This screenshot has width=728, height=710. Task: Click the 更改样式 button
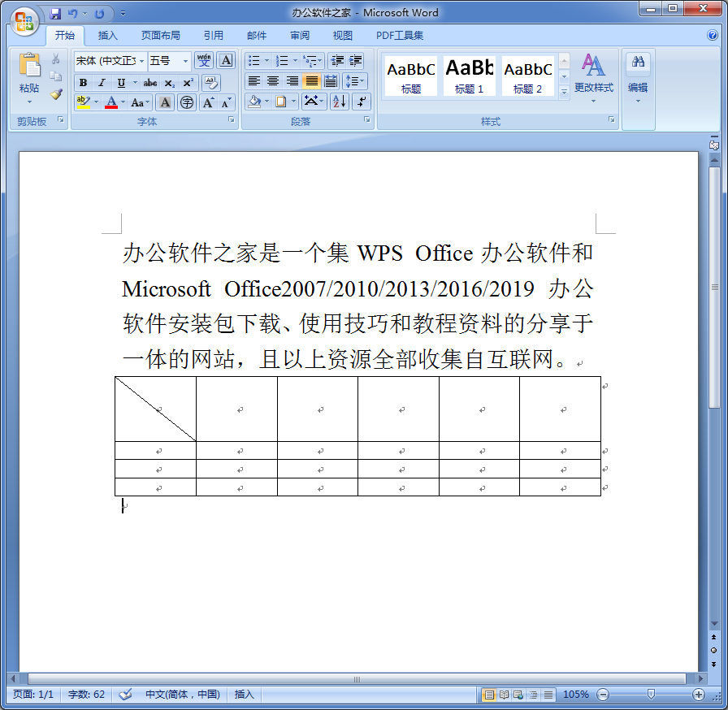pos(593,78)
